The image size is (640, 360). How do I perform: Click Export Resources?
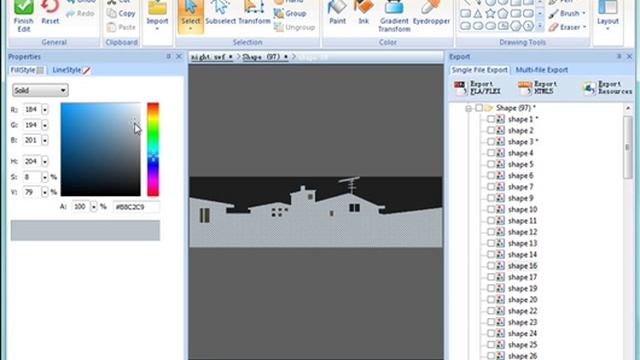pos(607,88)
